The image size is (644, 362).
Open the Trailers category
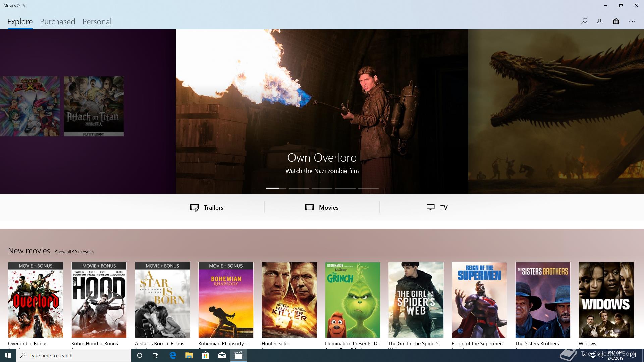tap(207, 207)
